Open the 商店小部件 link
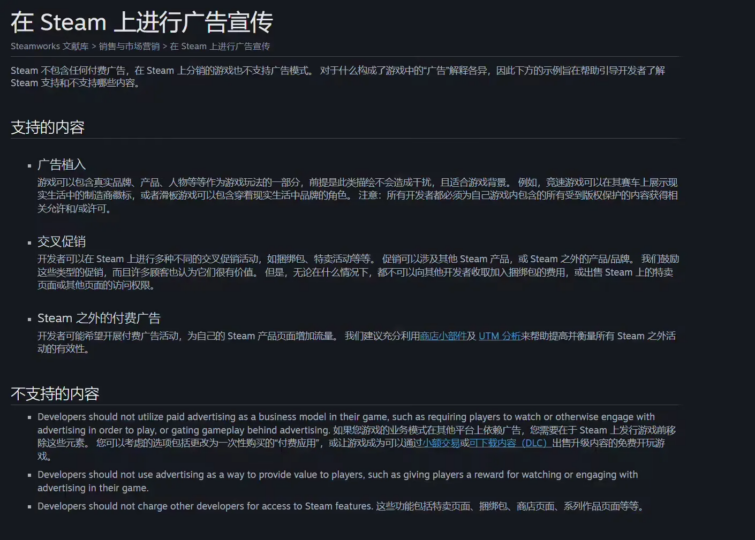 tap(441, 336)
